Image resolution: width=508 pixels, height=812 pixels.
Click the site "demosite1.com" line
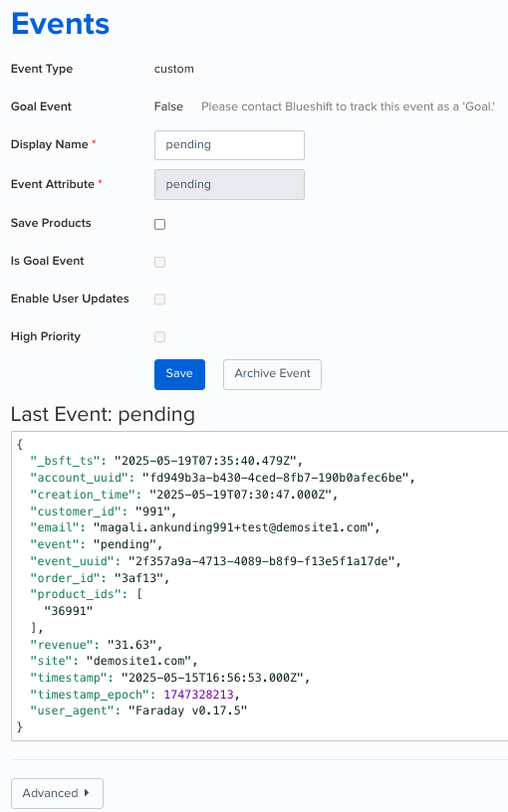(114, 662)
